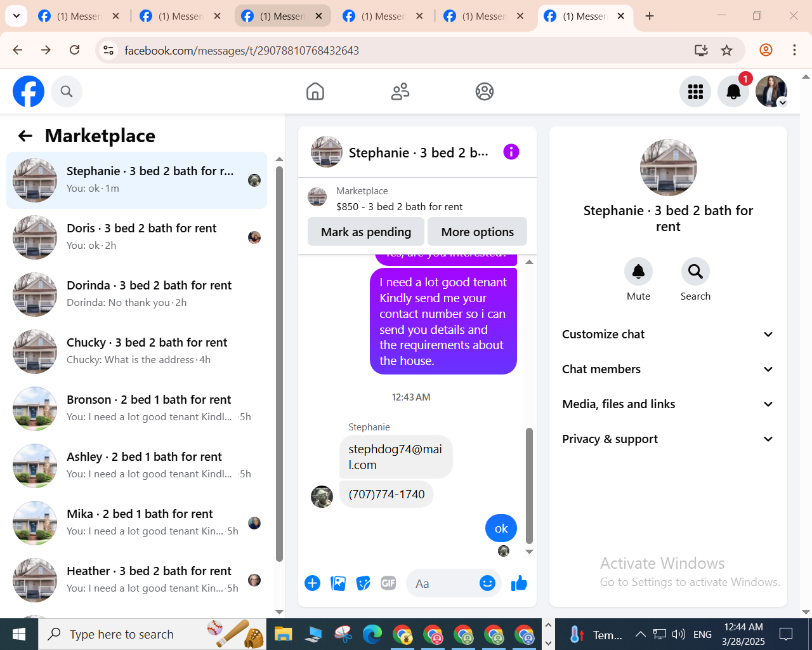Open the account profile picture menu
This screenshot has width=812, height=650.
click(771, 91)
